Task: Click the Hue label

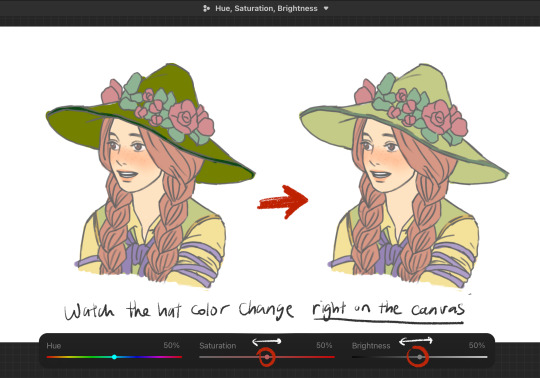Action: 54,346
